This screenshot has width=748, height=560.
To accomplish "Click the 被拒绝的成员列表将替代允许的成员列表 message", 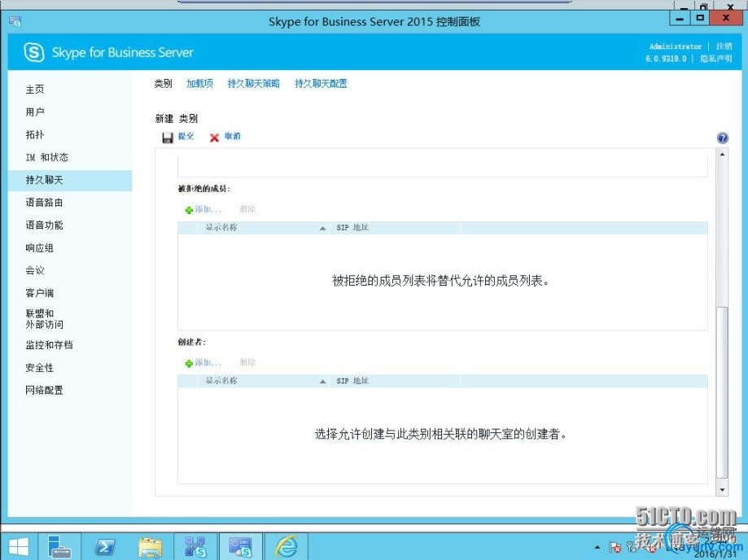I will pos(440,281).
